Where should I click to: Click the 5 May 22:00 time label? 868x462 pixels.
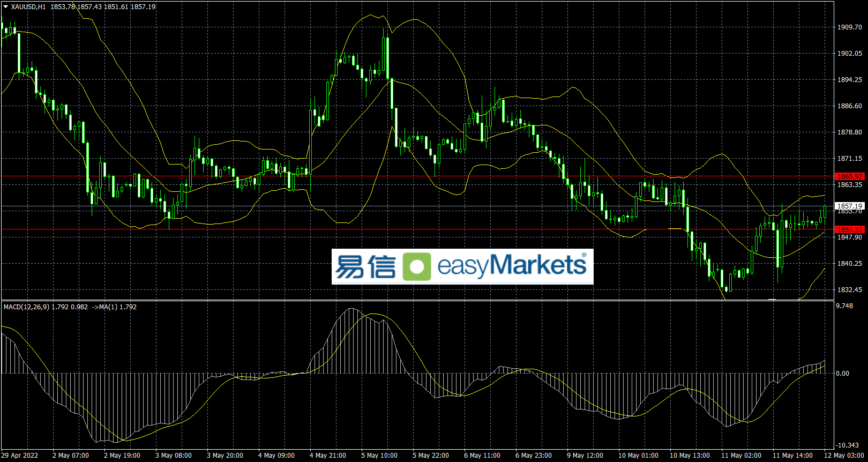point(431,456)
